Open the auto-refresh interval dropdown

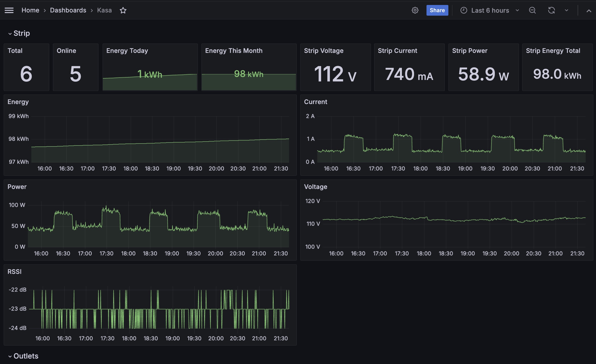pos(566,10)
